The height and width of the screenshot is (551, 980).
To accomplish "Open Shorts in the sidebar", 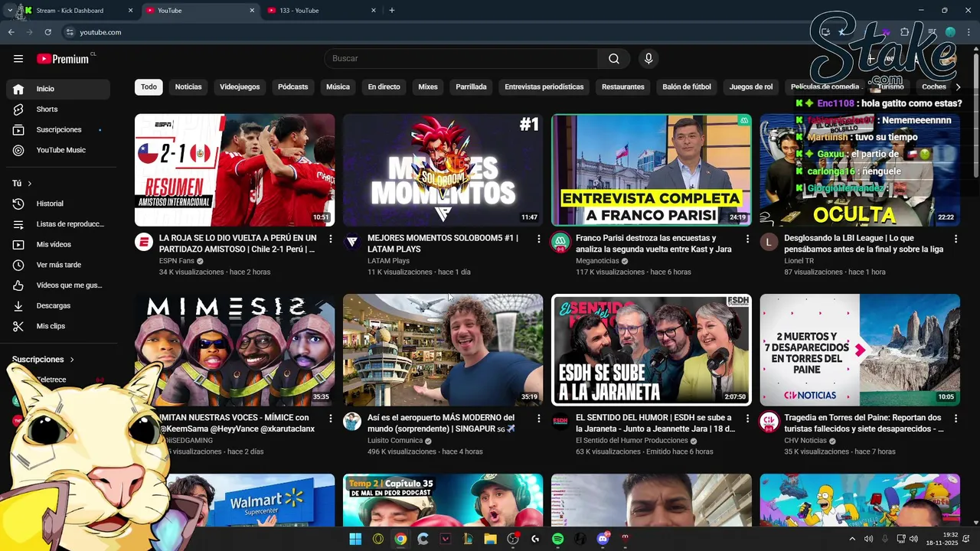I will [58, 109].
